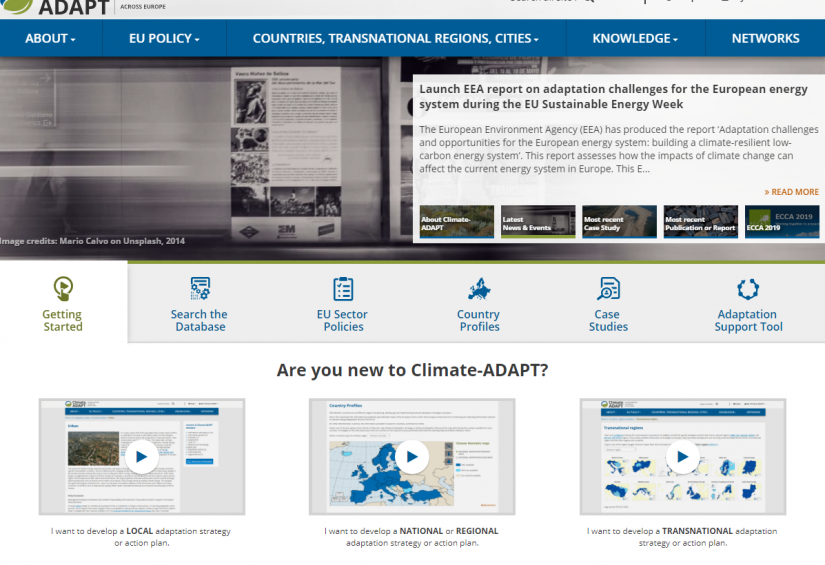Screen dimensions: 825x565
Task: Select the Getting Started tab label
Action: tap(63, 320)
